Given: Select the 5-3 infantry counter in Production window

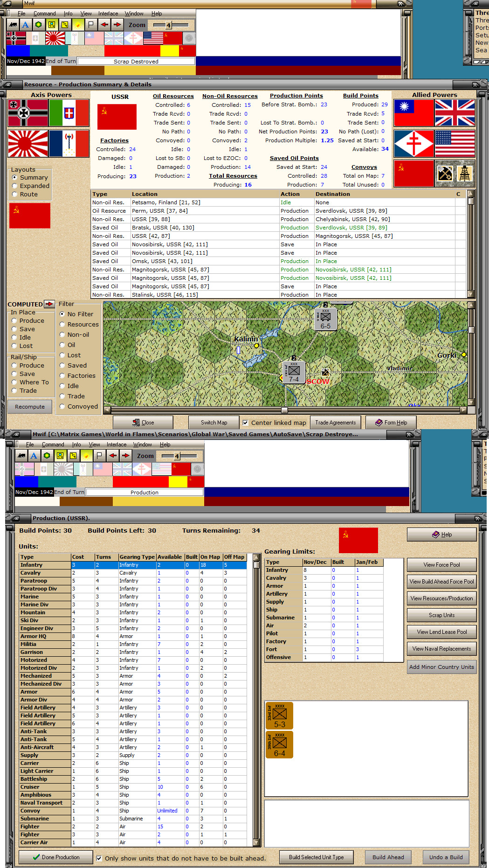Looking at the screenshot, I should 279,715.
